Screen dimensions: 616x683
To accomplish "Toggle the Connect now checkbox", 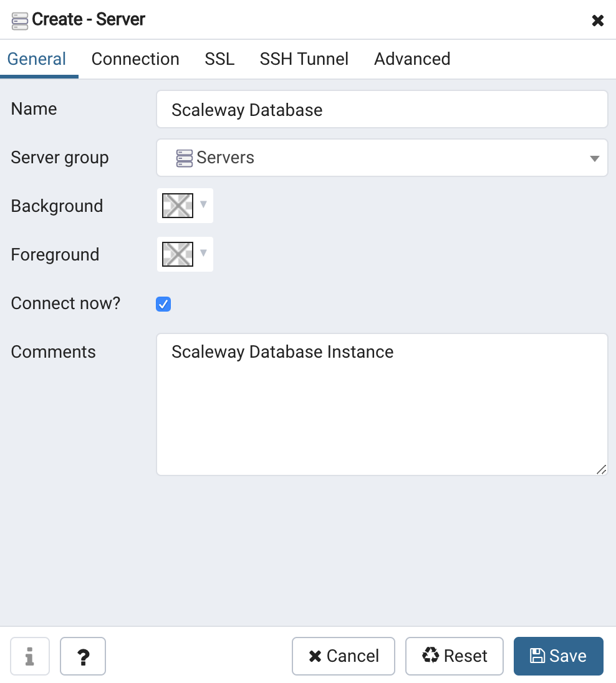I will [163, 304].
